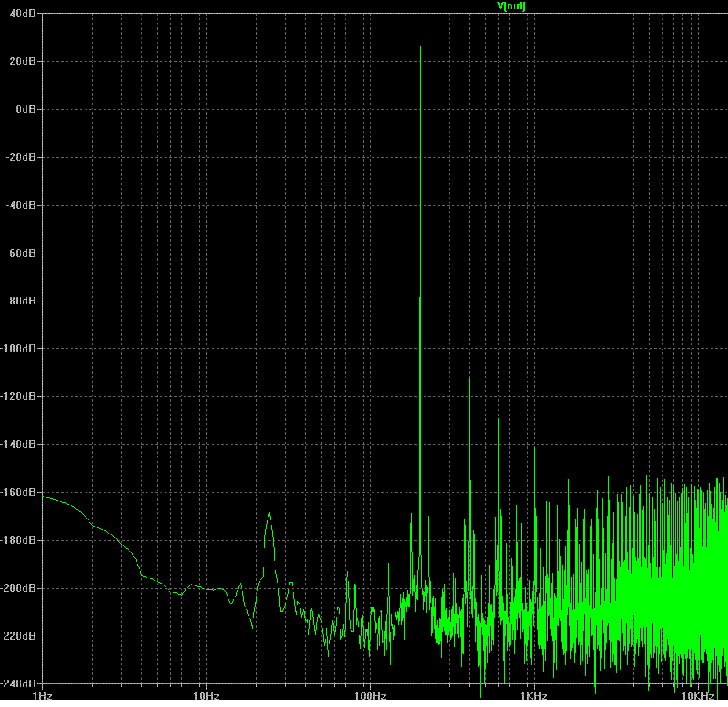The width and height of the screenshot is (728, 707).
Task: Click the -40dB axis label
Action: point(21,206)
